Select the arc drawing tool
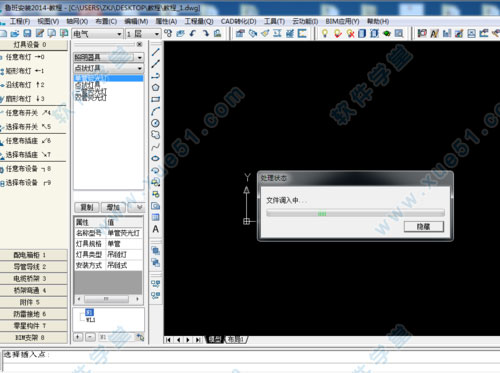500x373 pixels. (x=155, y=111)
